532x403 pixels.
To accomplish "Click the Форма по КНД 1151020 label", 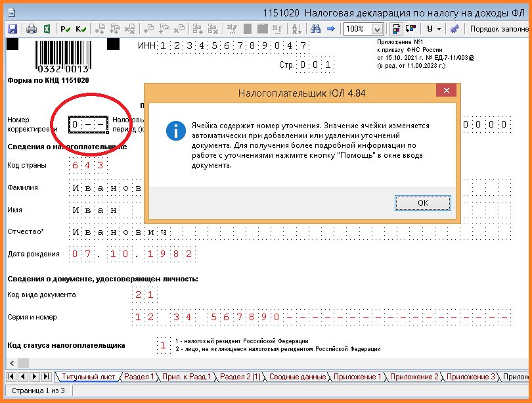I will point(48,80).
